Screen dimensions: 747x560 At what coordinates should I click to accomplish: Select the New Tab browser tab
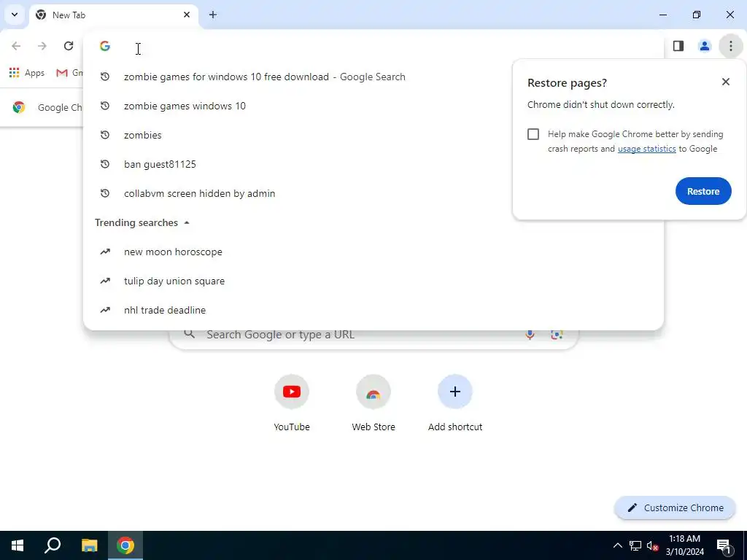tap(114, 15)
